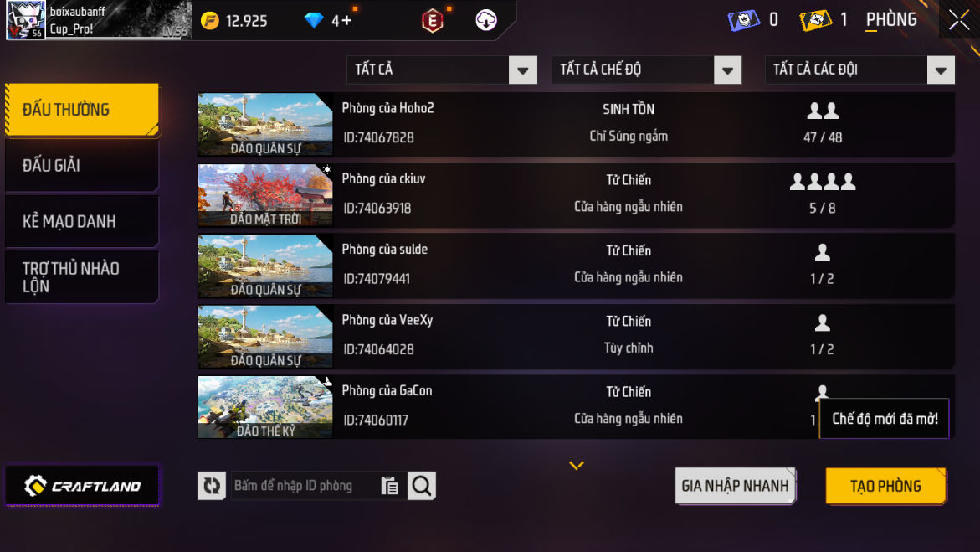Click the room ID input field
Image resolution: width=980 pixels, height=552 pixels.
305,486
